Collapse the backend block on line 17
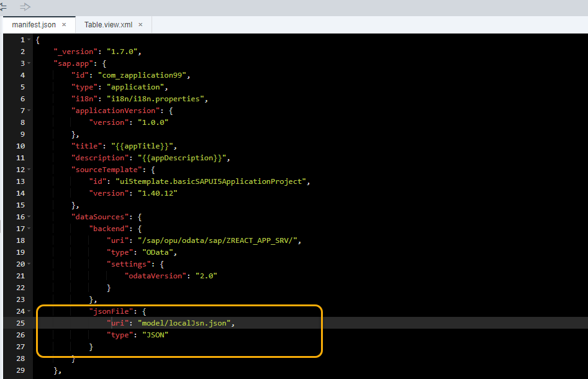The height and width of the screenshot is (379, 588). (x=29, y=228)
